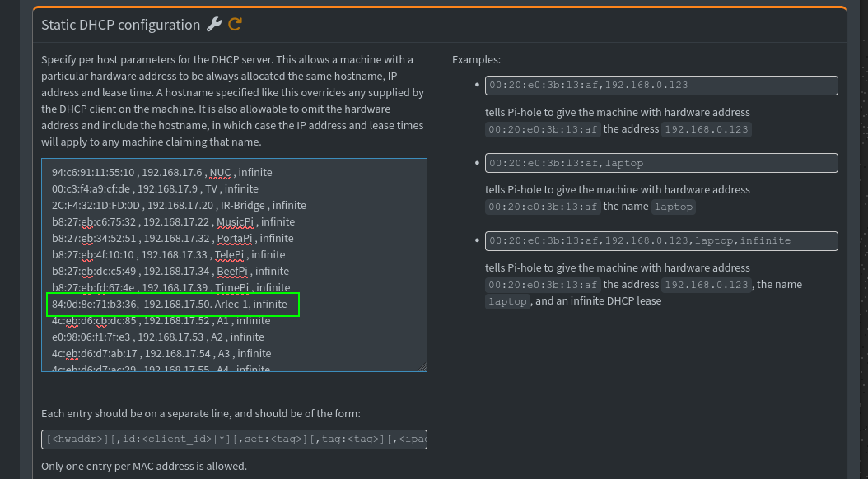
Task: Click the A3 192.168.17.54 line
Action: point(161,354)
